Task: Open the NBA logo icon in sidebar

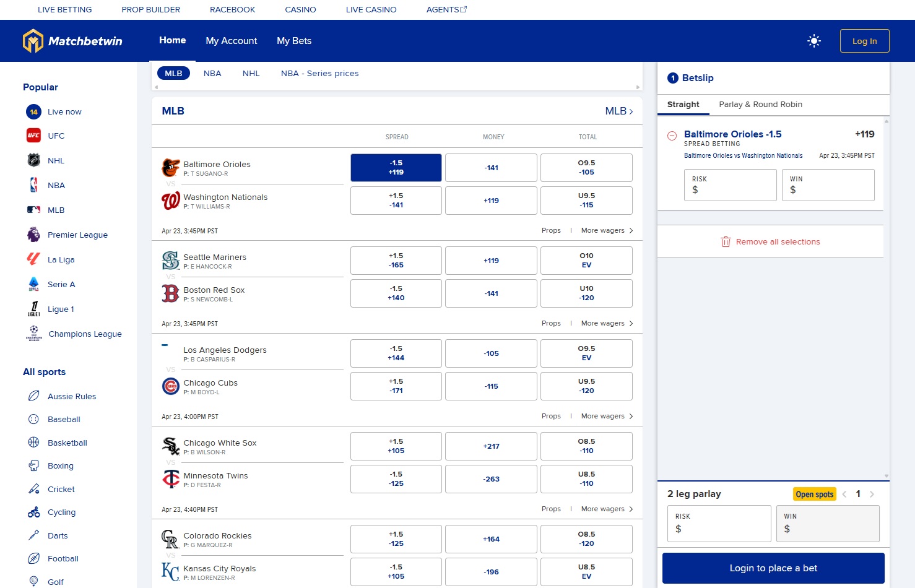Action: click(33, 185)
